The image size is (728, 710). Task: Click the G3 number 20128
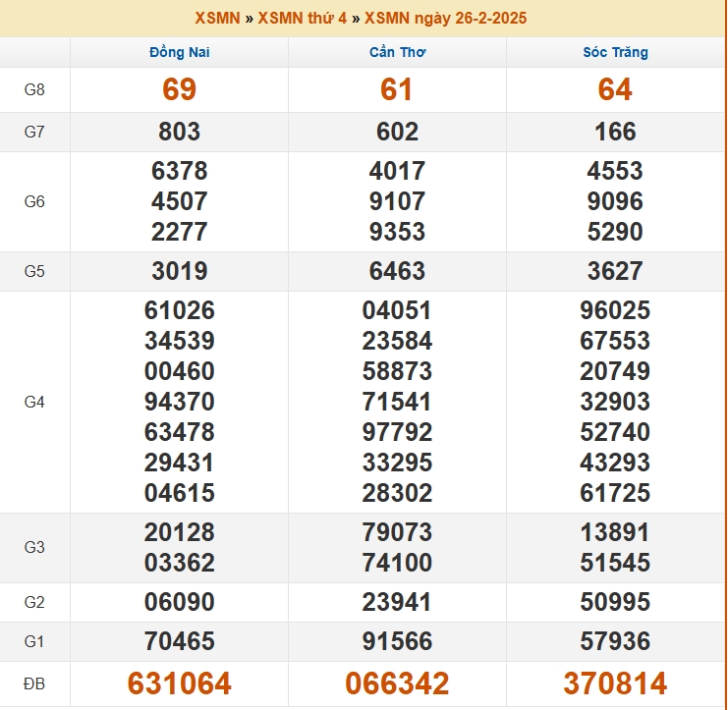point(179,532)
